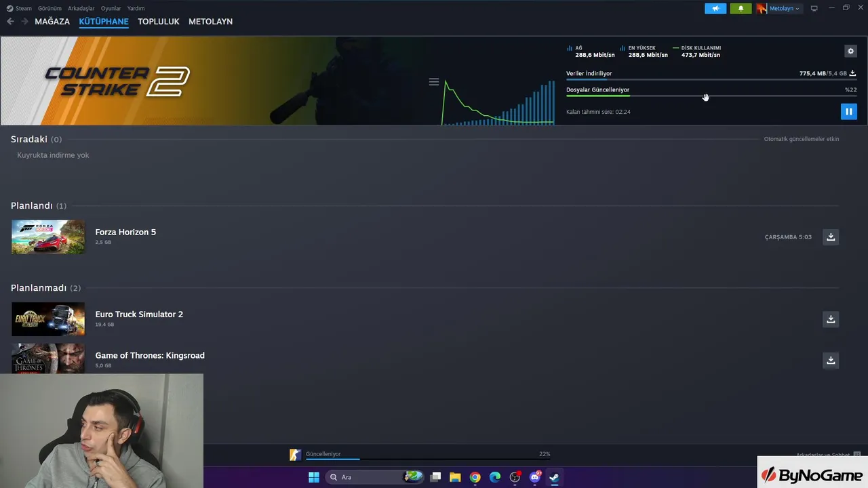
Task: Go forward with the right arrow
Action: click(x=24, y=22)
